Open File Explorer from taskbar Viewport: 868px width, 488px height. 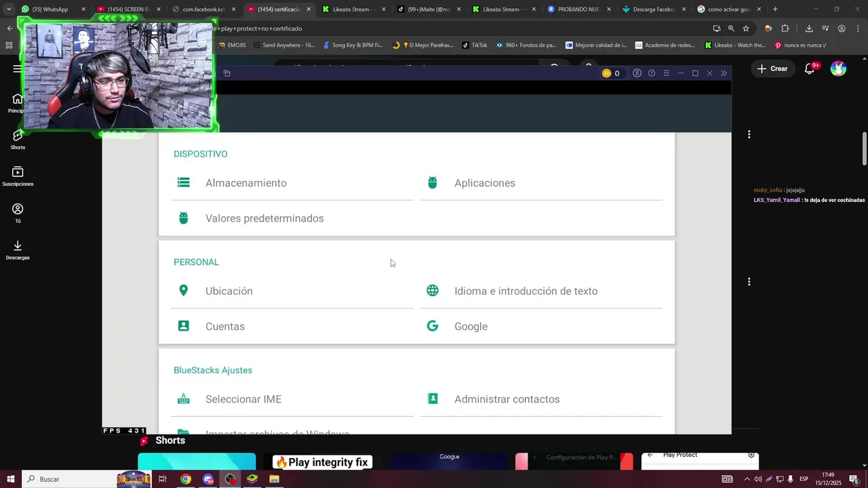pyautogui.click(x=274, y=479)
